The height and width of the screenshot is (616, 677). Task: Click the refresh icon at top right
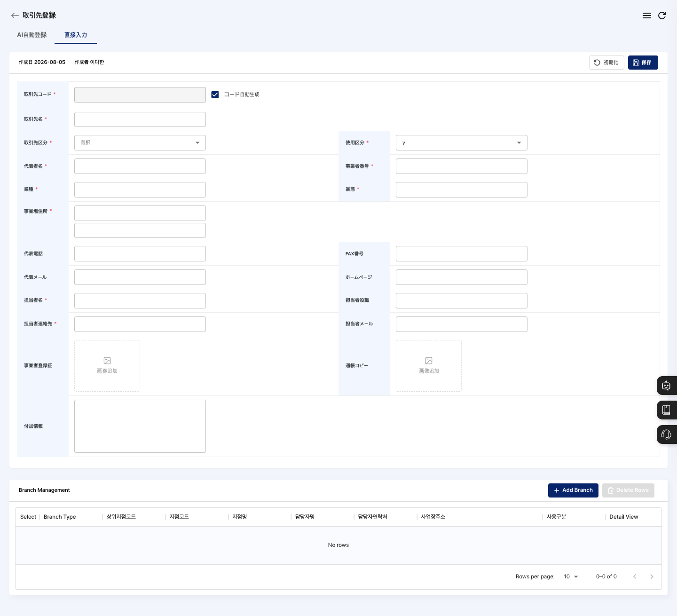click(662, 16)
